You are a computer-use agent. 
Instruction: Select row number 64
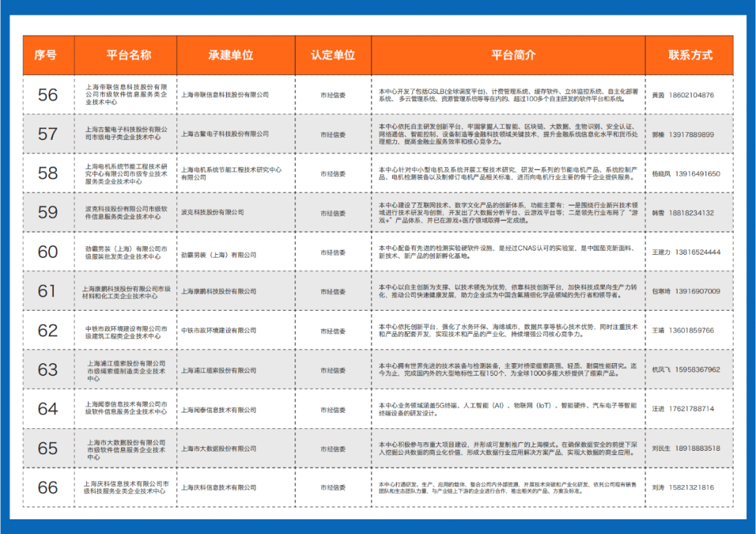(48, 409)
